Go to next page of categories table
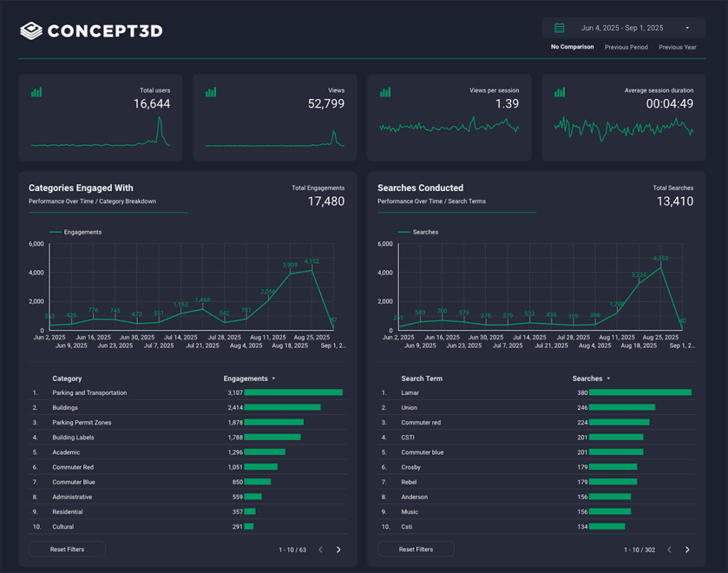The width and height of the screenshot is (728, 573). click(338, 550)
